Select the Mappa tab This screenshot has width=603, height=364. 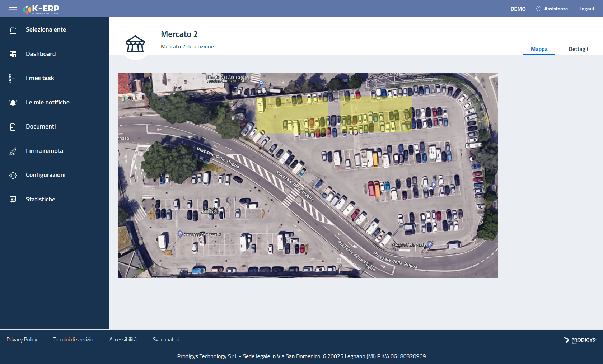click(x=539, y=49)
